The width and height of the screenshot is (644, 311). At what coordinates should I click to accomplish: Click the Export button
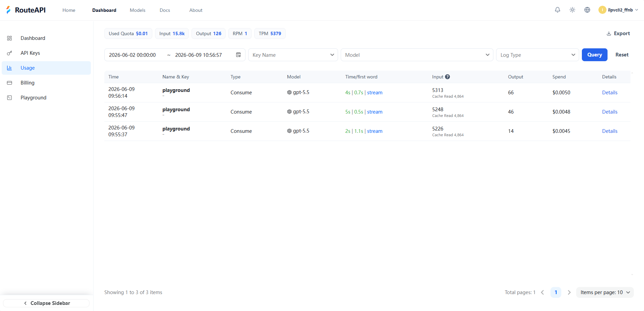point(618,33)
